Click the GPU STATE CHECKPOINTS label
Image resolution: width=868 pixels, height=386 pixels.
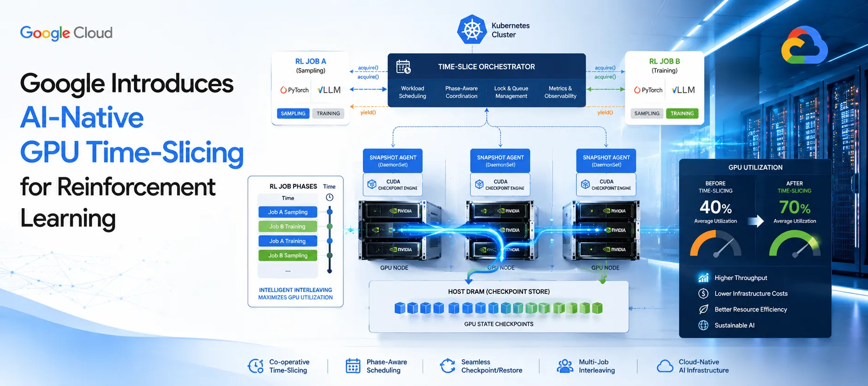click(499, 324)
